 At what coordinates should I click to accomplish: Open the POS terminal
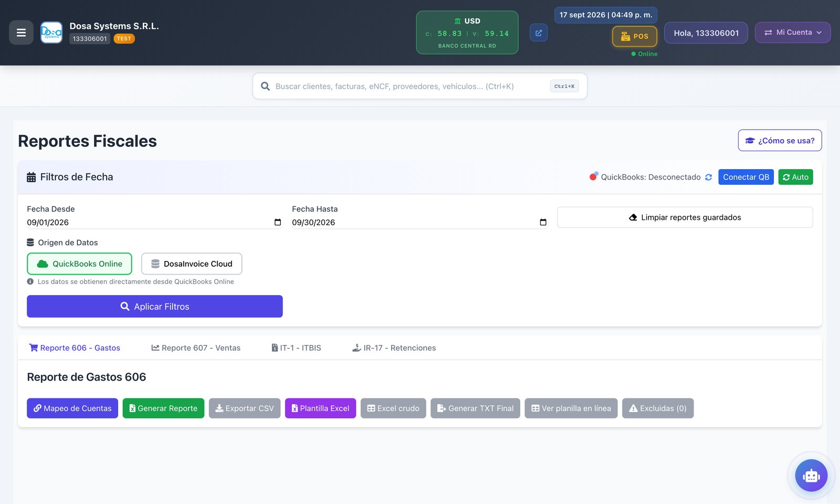click(635, 36)
